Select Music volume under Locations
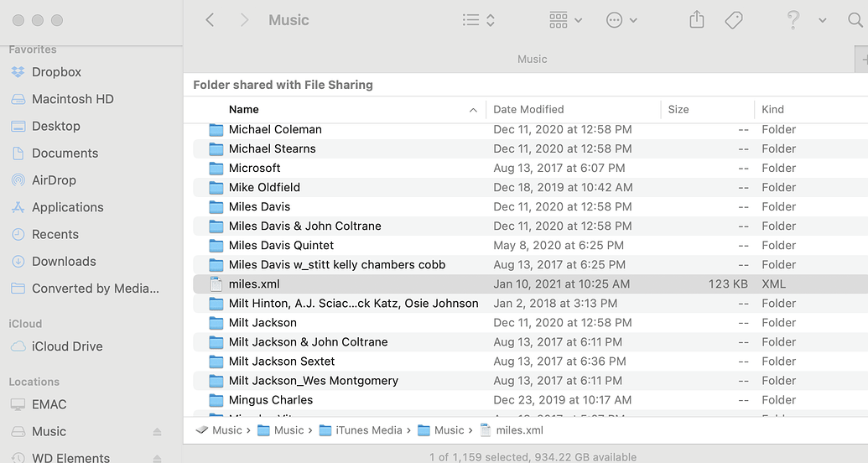 49,432
